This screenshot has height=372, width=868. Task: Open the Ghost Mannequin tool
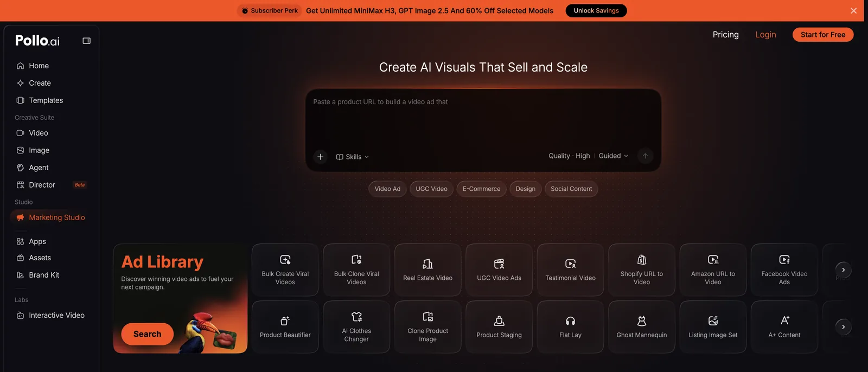pyautogui.click(x=642, y=327)
